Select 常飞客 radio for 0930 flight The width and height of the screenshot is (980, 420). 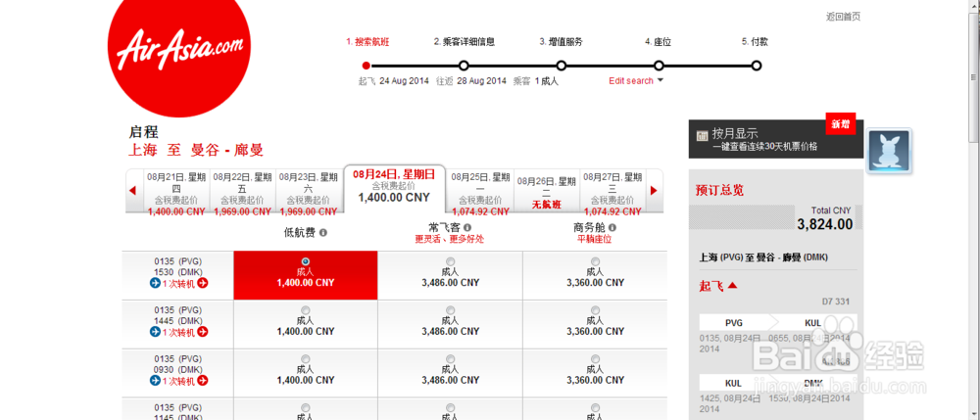[x=451, y=359]
